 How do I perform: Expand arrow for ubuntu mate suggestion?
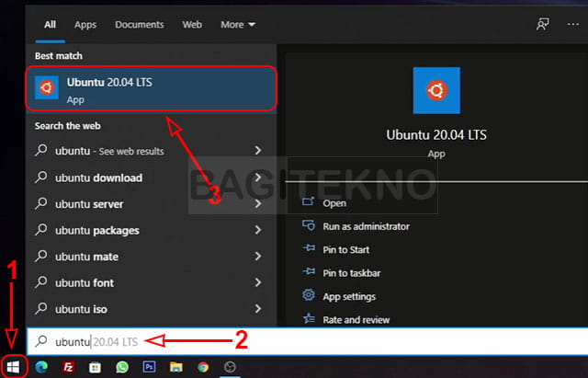[257, 256]
